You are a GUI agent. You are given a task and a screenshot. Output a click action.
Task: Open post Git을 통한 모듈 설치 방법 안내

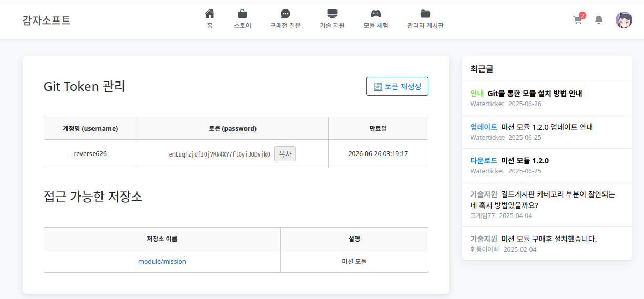pos(535,93)
